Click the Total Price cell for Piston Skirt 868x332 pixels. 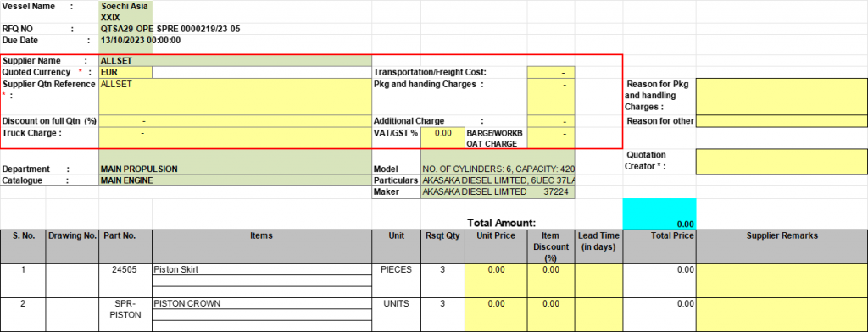[659, 280]
